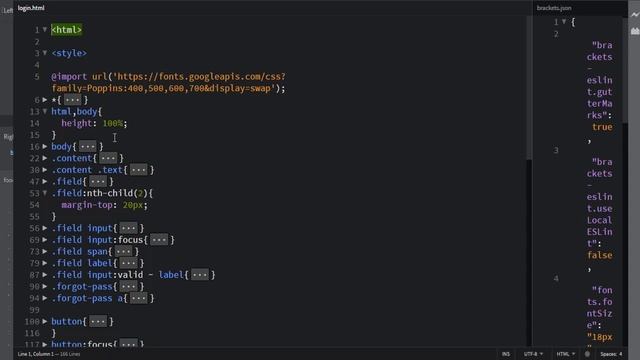Expand input:valid ~ label rule on line 87

(45, 274)
